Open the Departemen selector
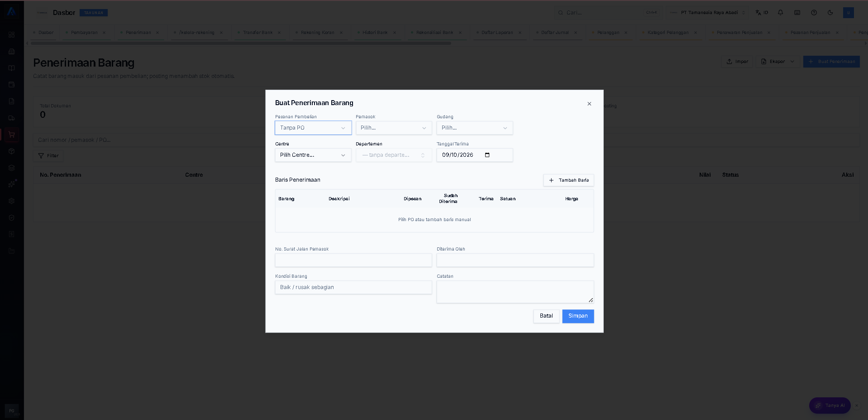 (394, 155)
